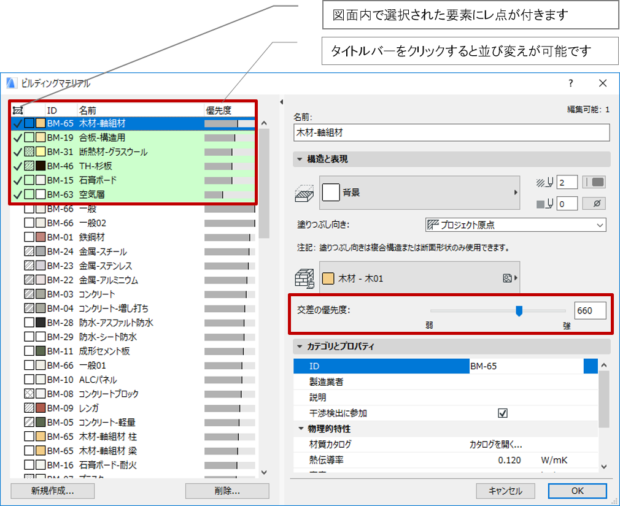Click the fill icon of BM-28 防水-アスファルト防水
The width and height of the screenshot is (620, 506).
(x=29, y=323)
